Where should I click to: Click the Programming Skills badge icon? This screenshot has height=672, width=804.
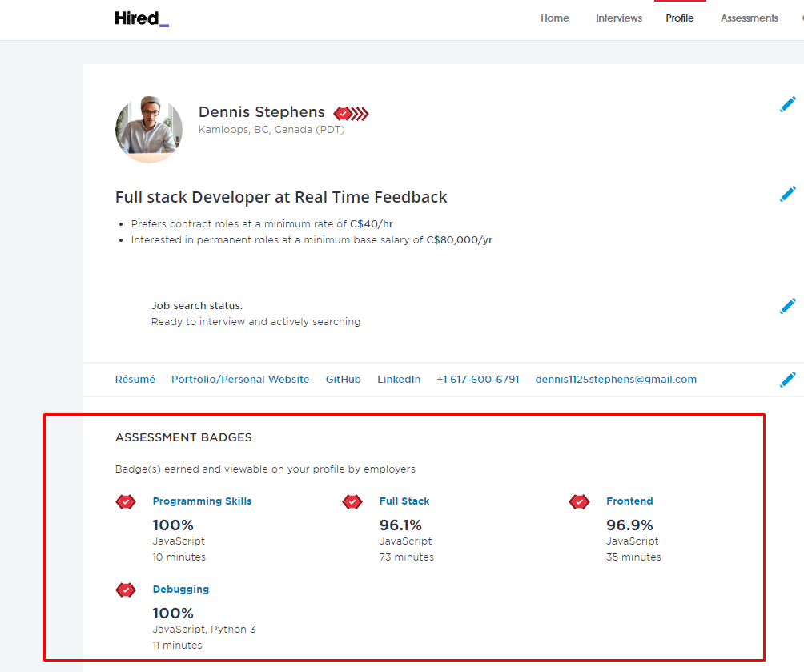(x=126, y=502)
